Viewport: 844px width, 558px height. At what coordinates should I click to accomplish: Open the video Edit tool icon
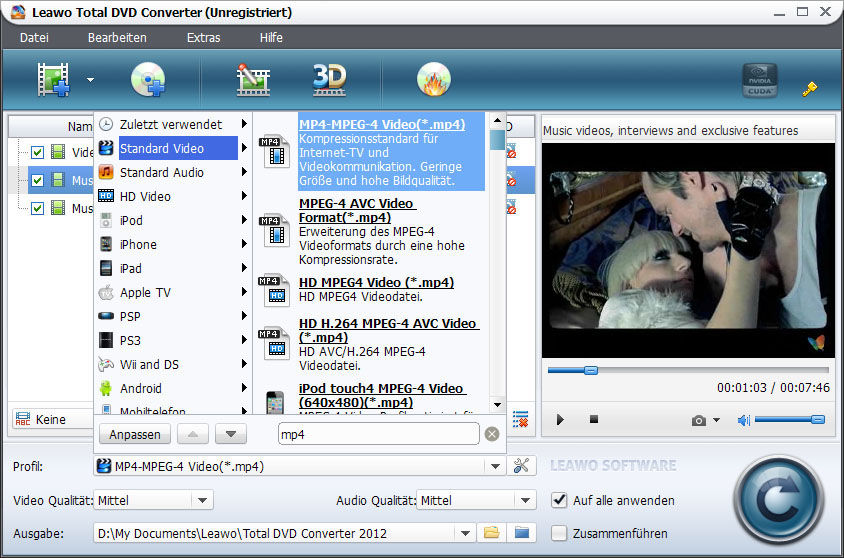click(253, 79)
